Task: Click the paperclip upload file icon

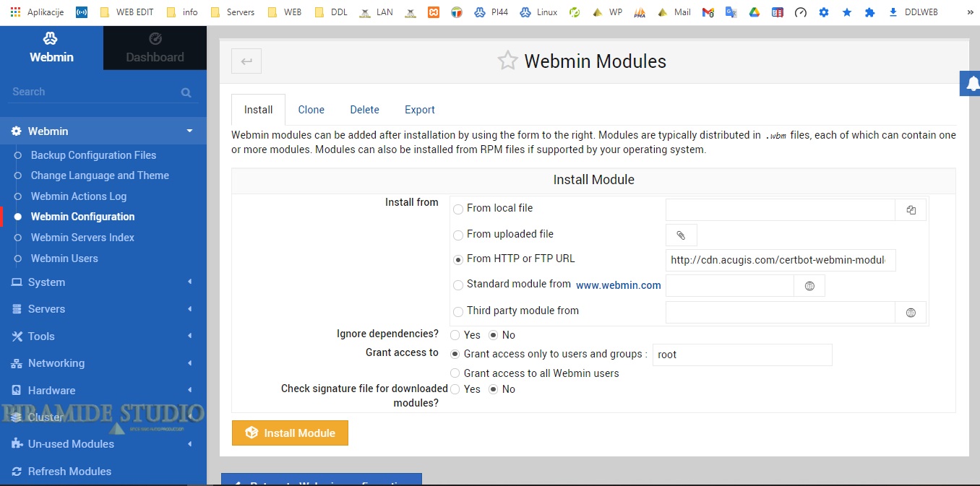Action: pos(681,235)
